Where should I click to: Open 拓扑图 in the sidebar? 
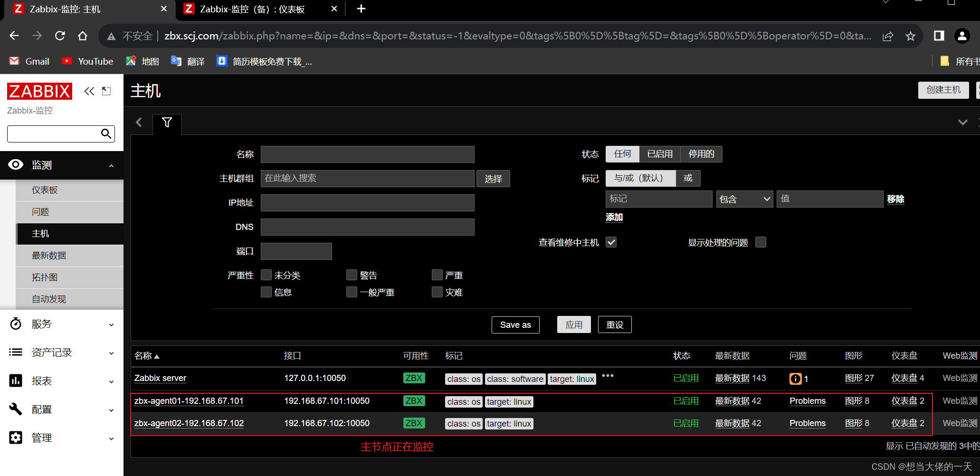70,277
